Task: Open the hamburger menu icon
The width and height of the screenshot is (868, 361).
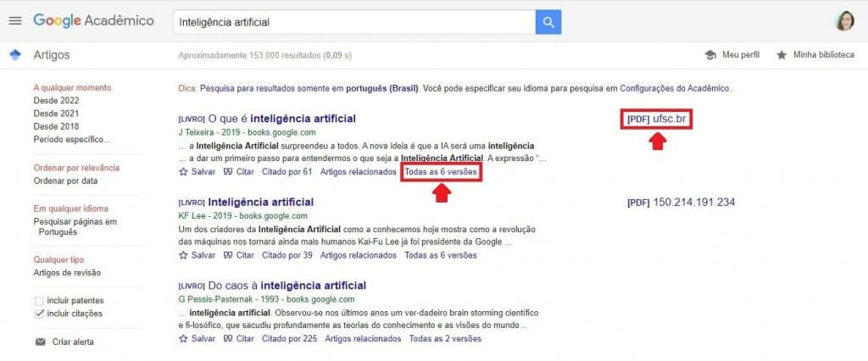Action: 15,21
